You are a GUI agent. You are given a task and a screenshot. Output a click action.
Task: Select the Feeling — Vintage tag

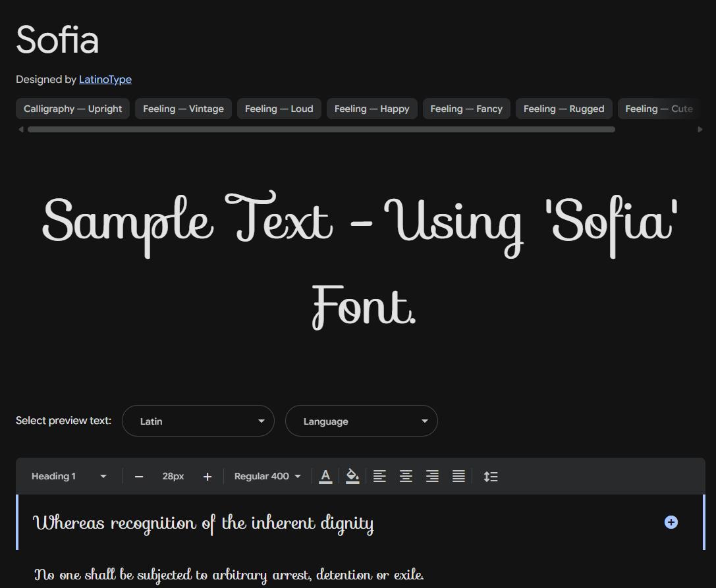(x=184, y=109)
